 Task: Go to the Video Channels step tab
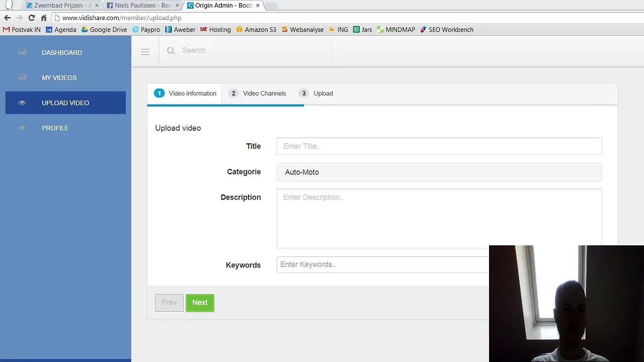[x=257, y=94]
